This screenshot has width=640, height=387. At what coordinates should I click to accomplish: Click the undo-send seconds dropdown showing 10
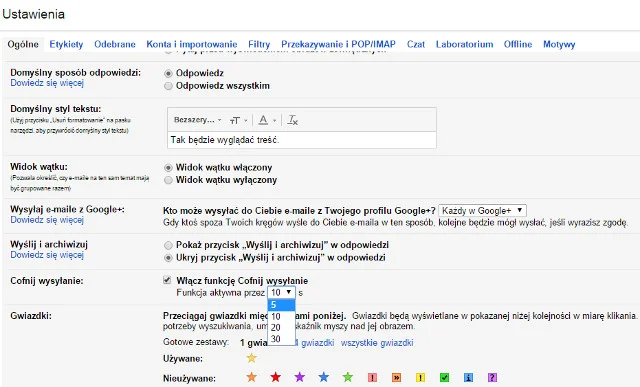[281, 292]
